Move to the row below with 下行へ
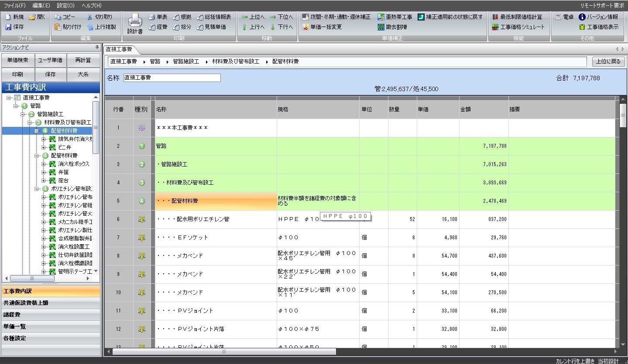This screenshot has height=364, width=628. tap(281, 27)
